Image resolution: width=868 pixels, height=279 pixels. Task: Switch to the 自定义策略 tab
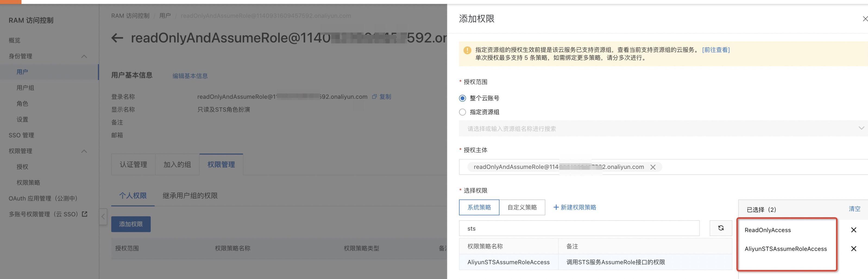tap(522, 207)
